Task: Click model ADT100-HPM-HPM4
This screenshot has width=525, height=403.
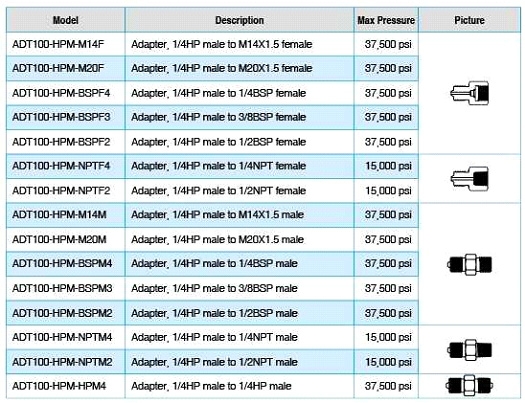Action: tap(59, 386)
